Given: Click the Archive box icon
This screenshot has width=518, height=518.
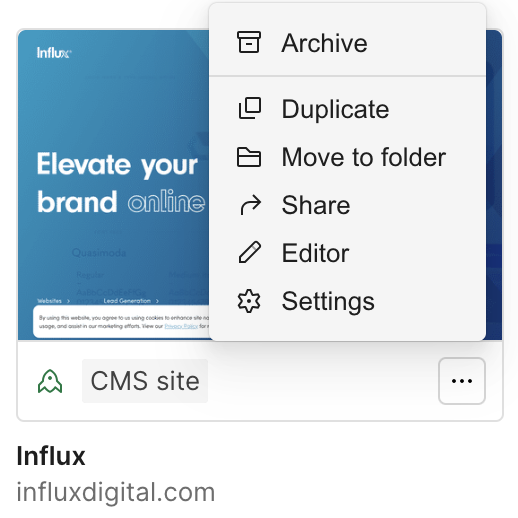Looking at the screenshot, I should [249, 42].
